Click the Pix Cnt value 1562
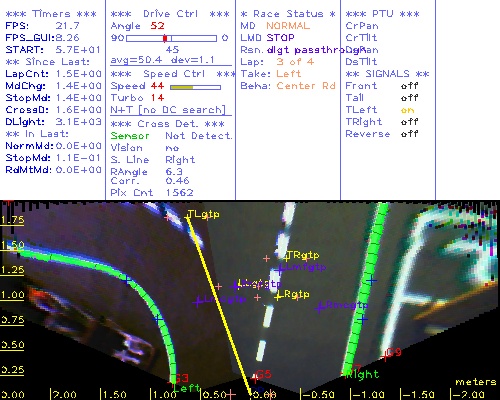The width and height of the screenshot is (500, 400). coord(179,193)
